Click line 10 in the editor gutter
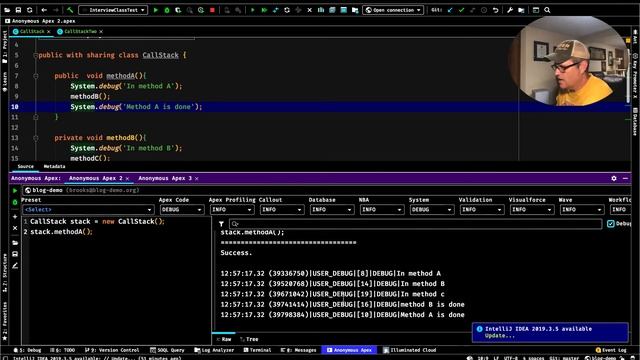Image resolution: width=640 pixels, height=360 pixels. tap(15, 107)
